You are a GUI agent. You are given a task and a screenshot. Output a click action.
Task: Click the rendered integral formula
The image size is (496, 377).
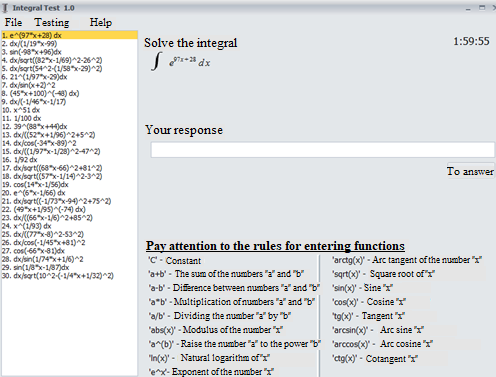[181, 61]
